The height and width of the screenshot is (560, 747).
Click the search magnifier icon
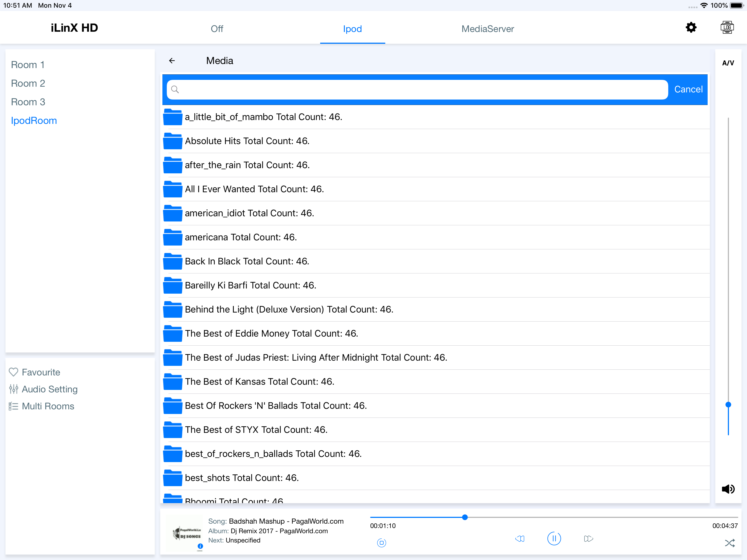175,89
